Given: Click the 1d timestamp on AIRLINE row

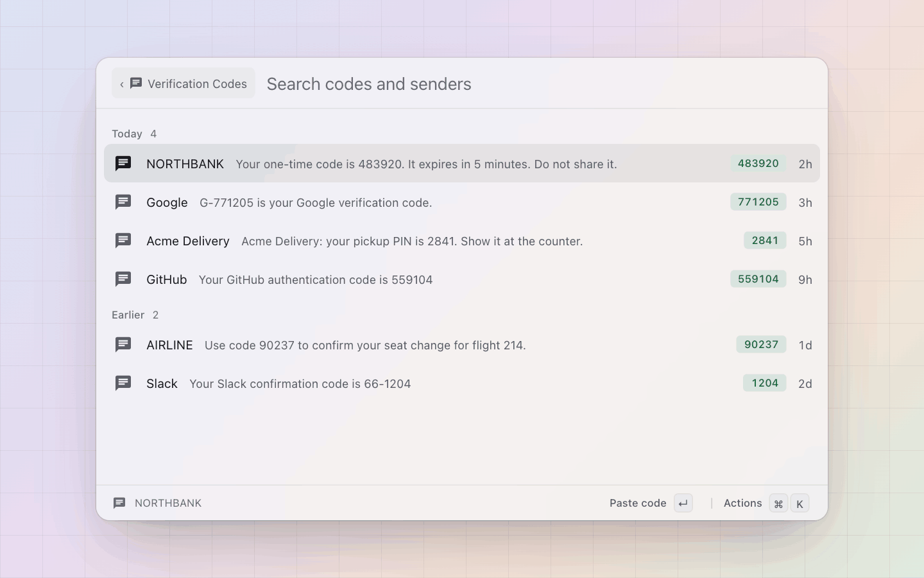Looking at the screenshot, I should (805, 345).
